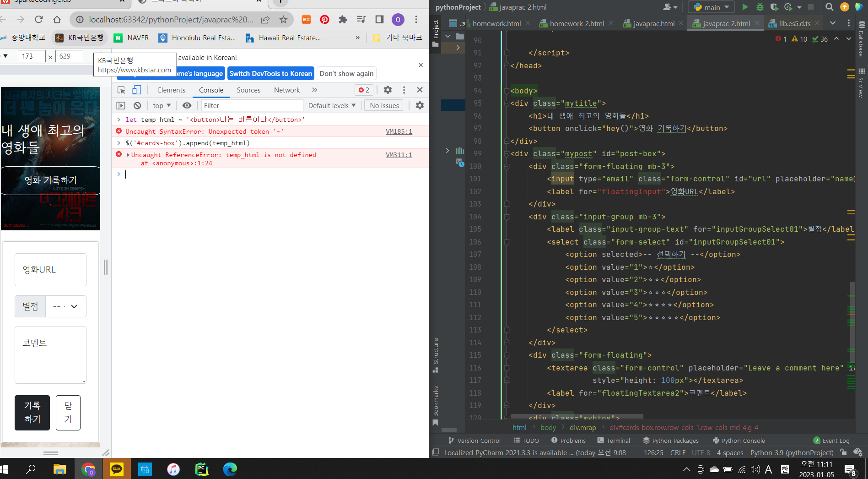This screenshot has height=479, width=868.
Task: Debug the main configuration in PyCharm
Action: (x=760, y=7)
